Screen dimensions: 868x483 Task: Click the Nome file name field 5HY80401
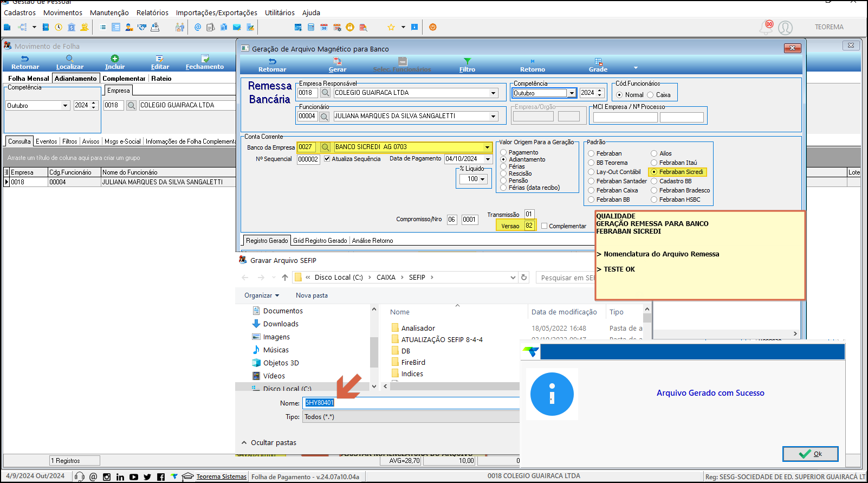point(411,403)
